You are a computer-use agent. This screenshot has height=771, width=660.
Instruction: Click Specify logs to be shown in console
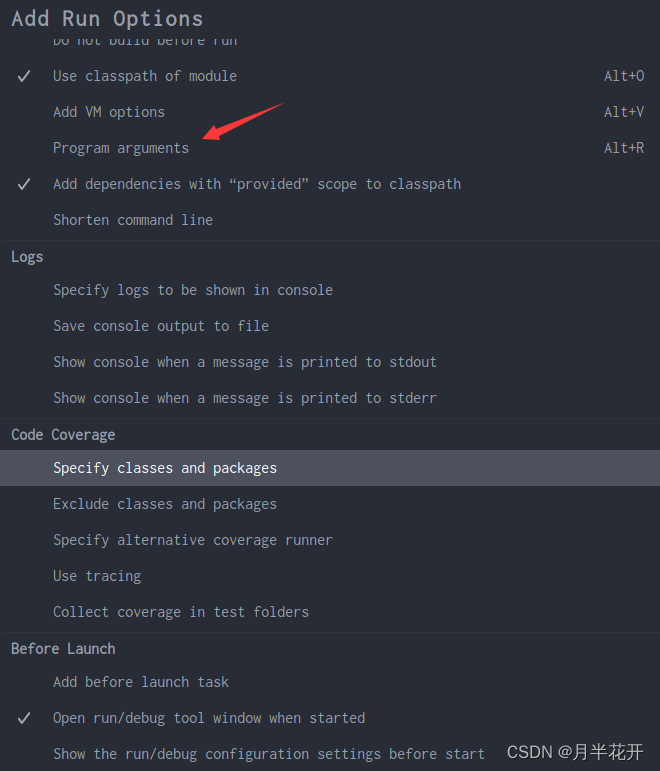[x=330, y=290]
